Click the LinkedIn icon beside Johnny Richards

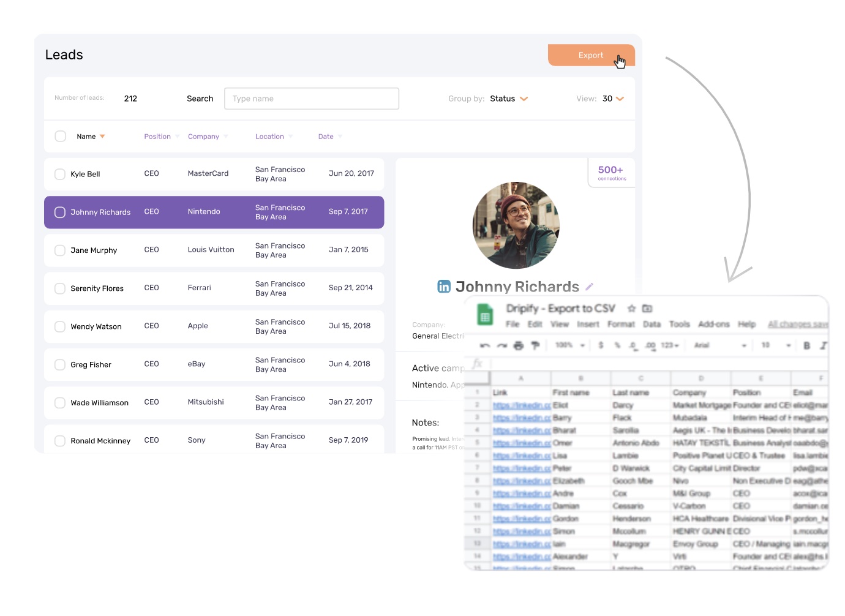(444, 286)
